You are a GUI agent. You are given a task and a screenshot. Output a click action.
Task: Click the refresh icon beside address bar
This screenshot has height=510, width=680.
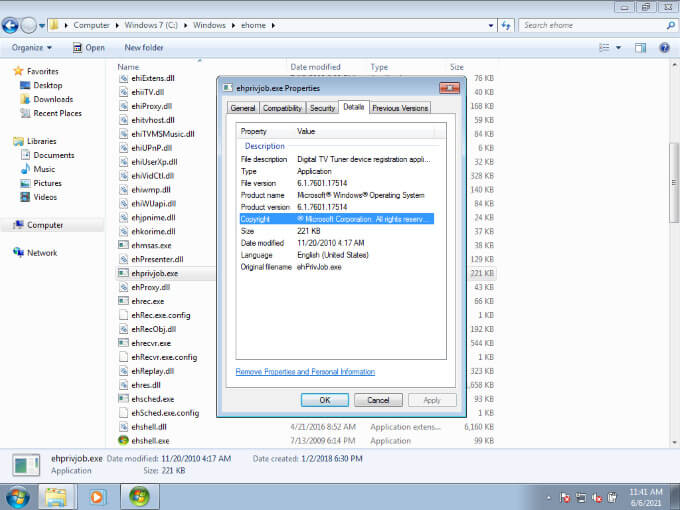[x=506, y=26]
